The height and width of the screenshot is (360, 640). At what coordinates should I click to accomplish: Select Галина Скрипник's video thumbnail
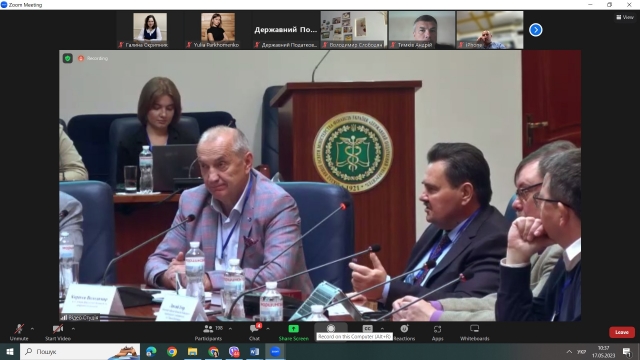(150, 30)
